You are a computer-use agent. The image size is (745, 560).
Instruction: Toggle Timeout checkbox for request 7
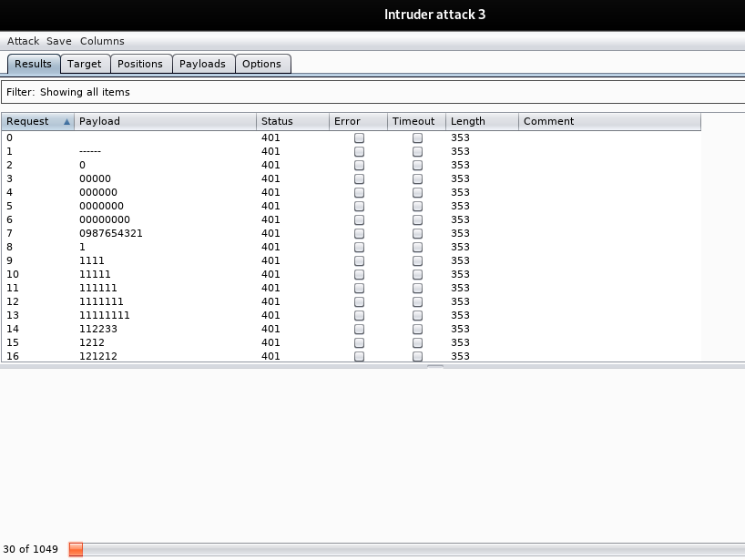tap(417, 233)
